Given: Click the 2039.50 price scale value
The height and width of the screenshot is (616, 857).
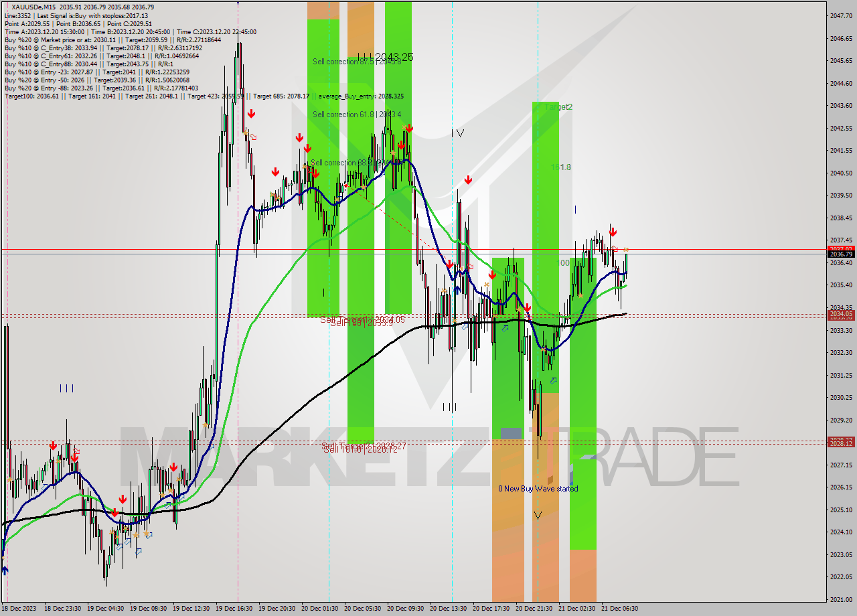Looking at the screenshot, I should click(841, 195).
